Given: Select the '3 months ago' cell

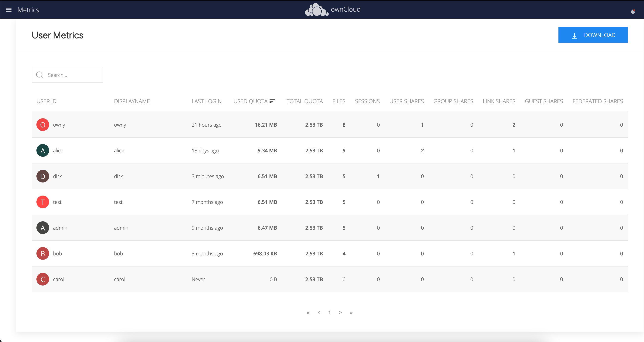Looking at the screenshot, I should [207, 253].
